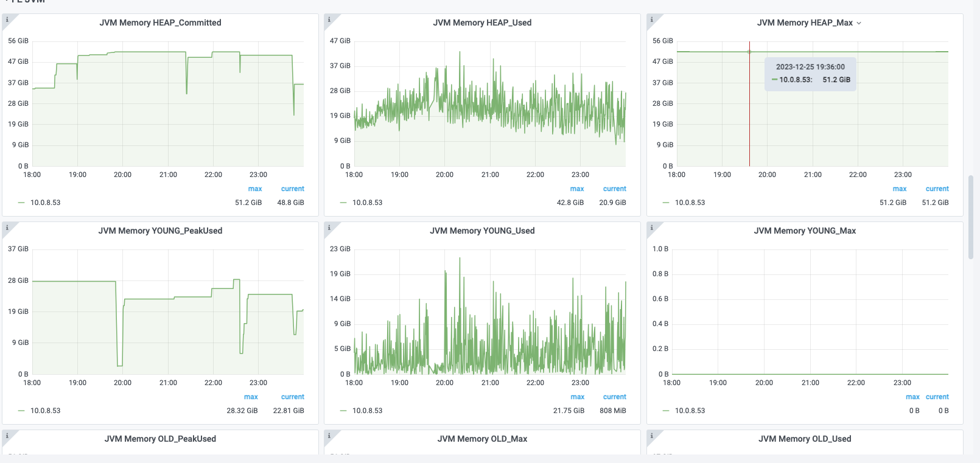The image size is (980, 463).
Task: Sort YOUNG_PeakUsed legend by current column
Action: pos(293,397)
